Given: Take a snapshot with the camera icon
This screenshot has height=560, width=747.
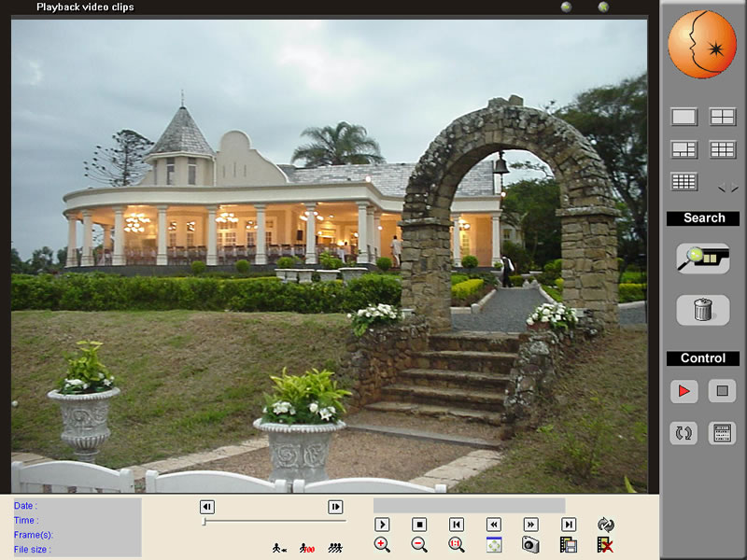Looking at the screenshot, I should pos(530,545).
